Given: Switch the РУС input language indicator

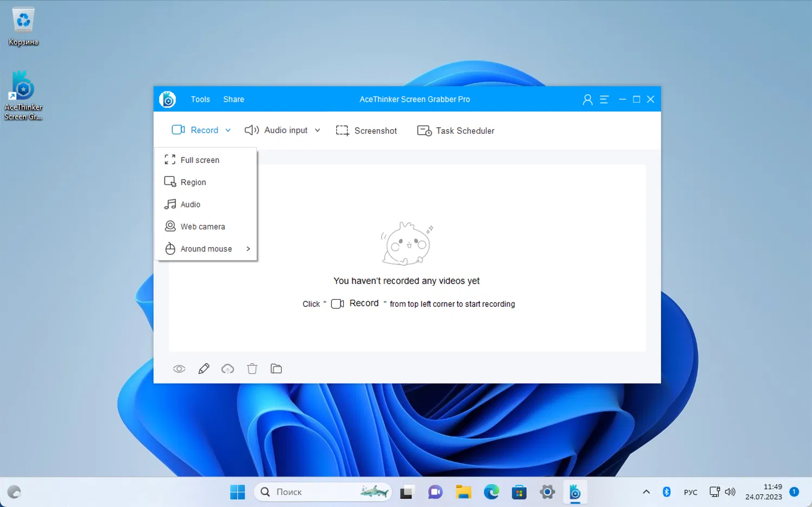Looking at the screenshot, I should (691, 492).
